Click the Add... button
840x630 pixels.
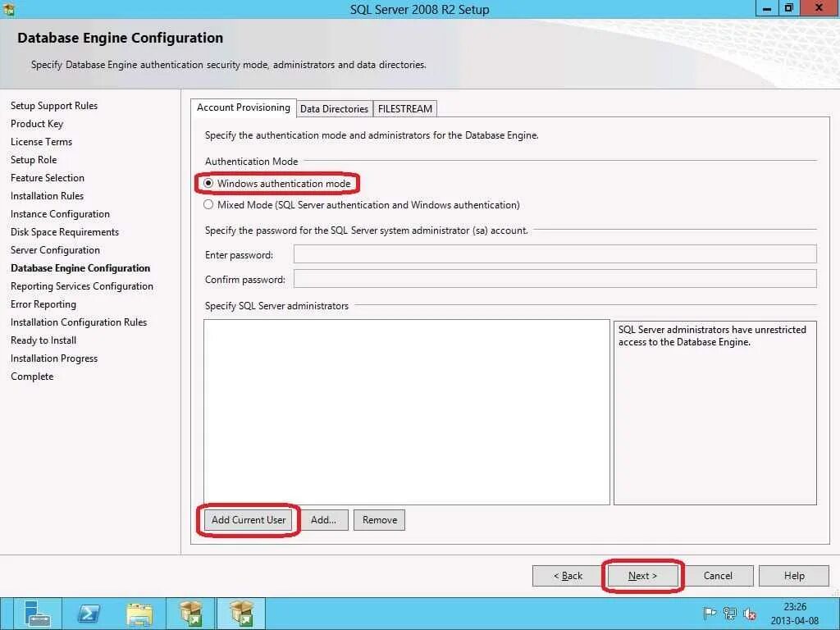click(x=323, y=519)
